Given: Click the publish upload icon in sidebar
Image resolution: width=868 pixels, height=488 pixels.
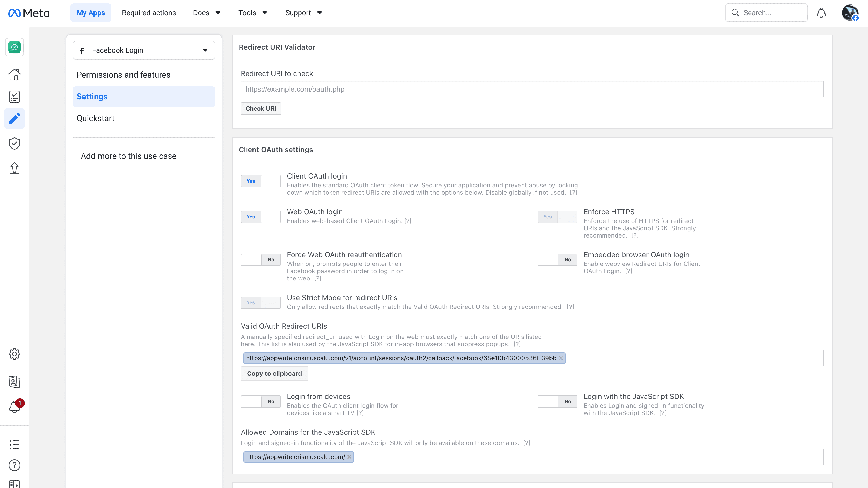Looking at the screenshot, I should pyautogui.click(x=14, y=168).
